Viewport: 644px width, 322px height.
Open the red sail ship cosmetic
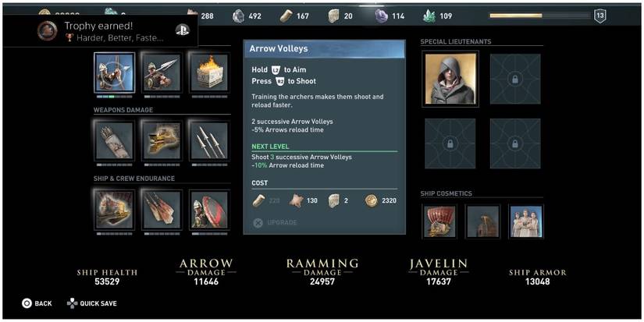pyautogui.click(x=442, y=221)
